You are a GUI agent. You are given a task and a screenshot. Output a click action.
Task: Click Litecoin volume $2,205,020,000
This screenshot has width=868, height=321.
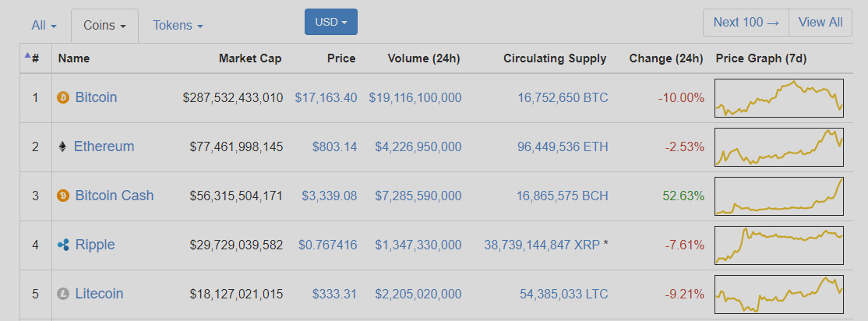(418, 294)
